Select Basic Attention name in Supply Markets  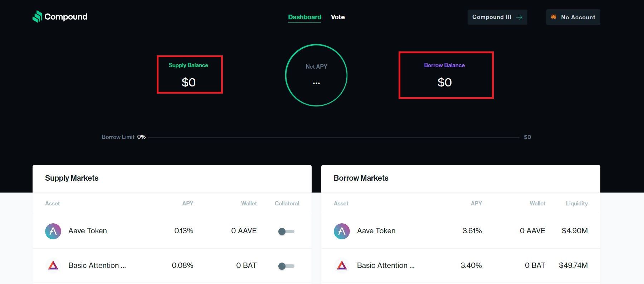tap(97, 265)
